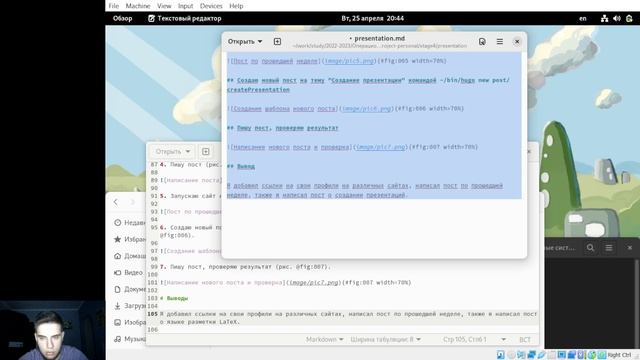Click VirtualBox hard disk status icon
The image size is (640, 360).
500,355
